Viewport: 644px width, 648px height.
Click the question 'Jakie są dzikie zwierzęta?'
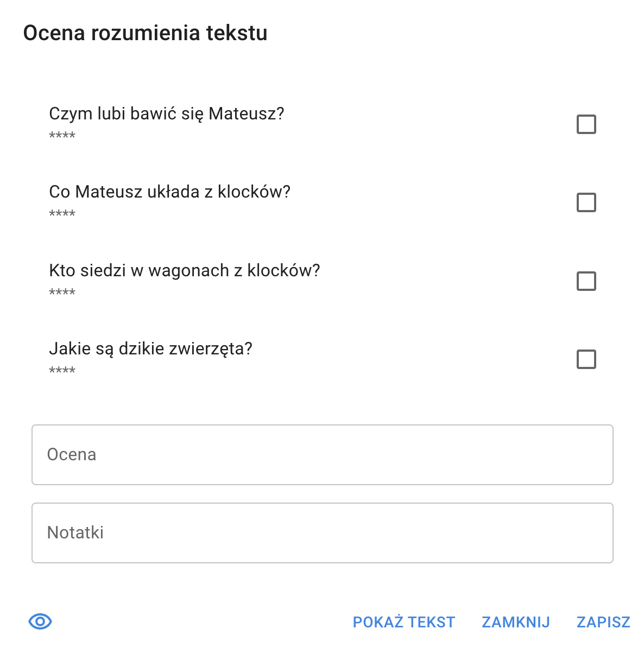click(x=151, y=348)
